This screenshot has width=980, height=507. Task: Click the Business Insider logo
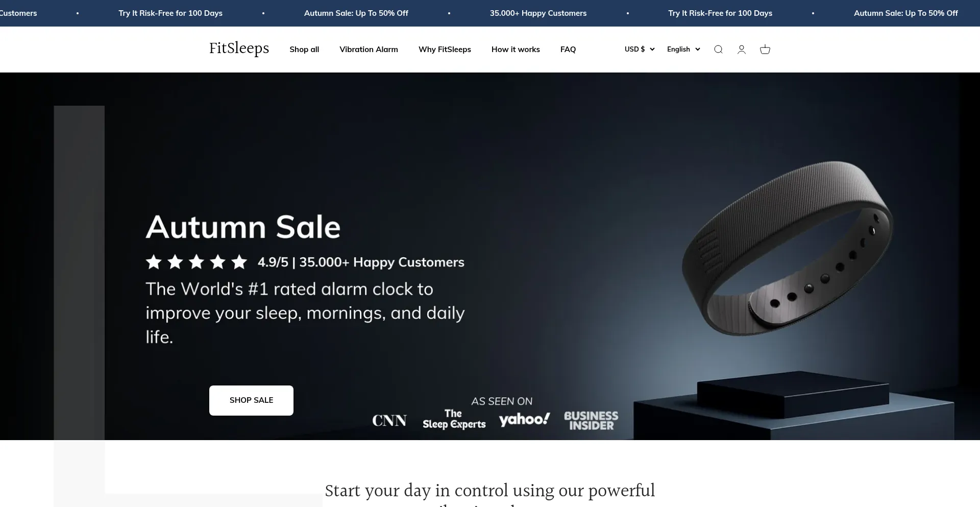(591, 421)
